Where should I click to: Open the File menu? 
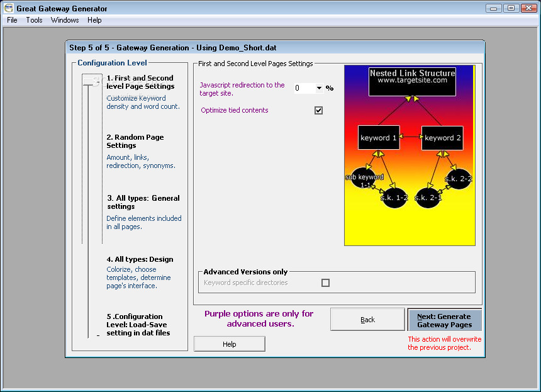[x=12, y=20]
